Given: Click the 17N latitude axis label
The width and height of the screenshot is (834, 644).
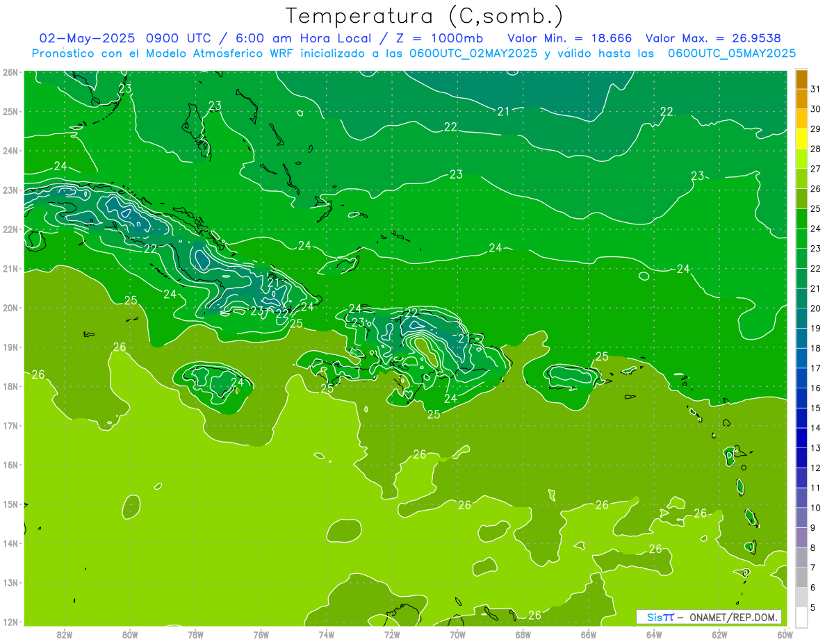Looking at the screenshot, I should click(x=10, y=425).
